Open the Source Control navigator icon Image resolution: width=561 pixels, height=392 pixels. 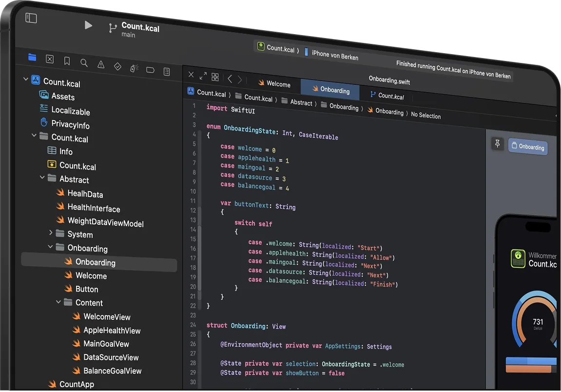(x=50, y=59)
